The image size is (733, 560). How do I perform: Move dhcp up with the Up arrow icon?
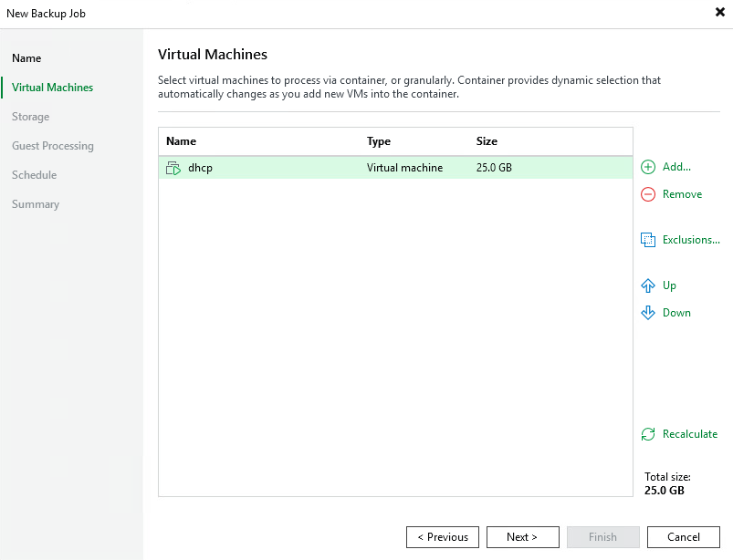pyautogui.click(x=646, y=285)
